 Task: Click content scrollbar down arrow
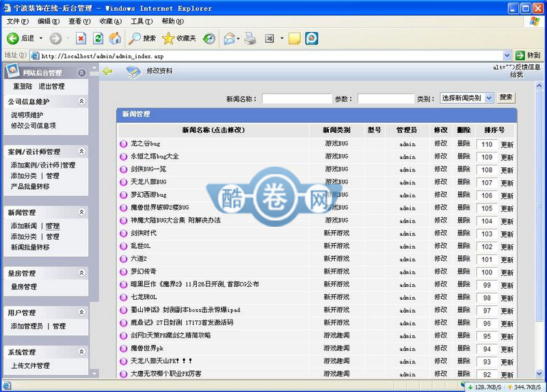539,374
